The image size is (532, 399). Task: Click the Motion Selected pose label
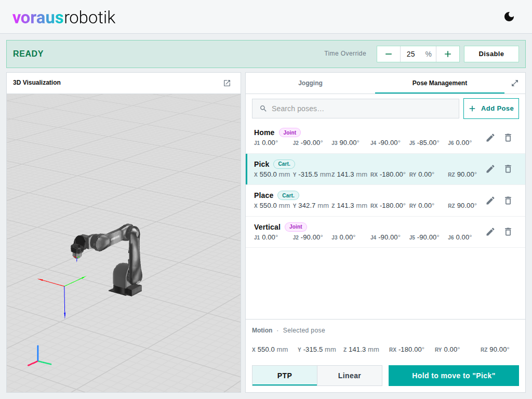click(288, 330)
